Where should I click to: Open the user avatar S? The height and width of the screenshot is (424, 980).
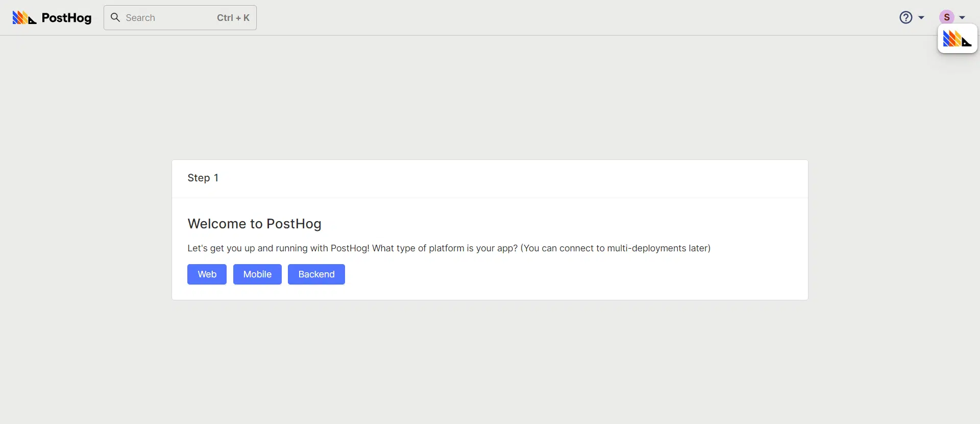(947, 17)
